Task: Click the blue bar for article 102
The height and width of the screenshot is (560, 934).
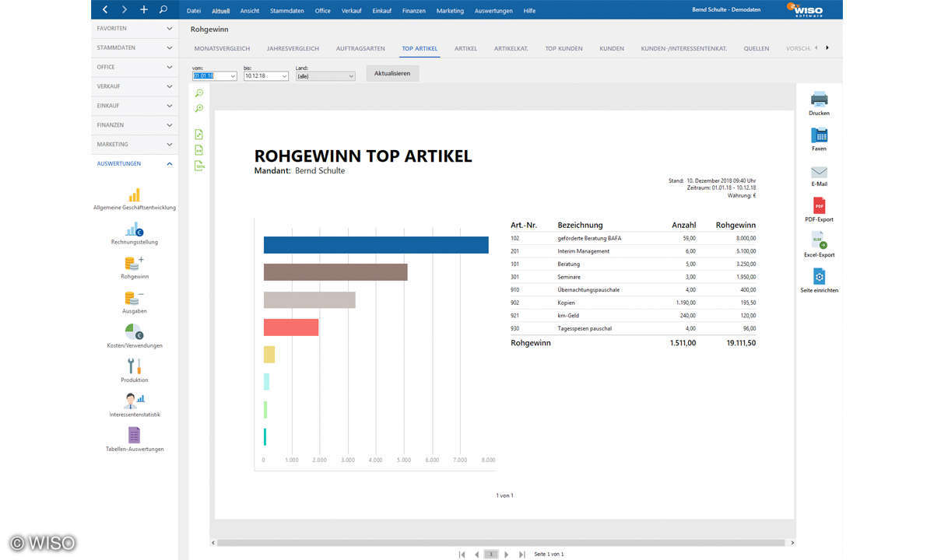Action: click(376, 244)
